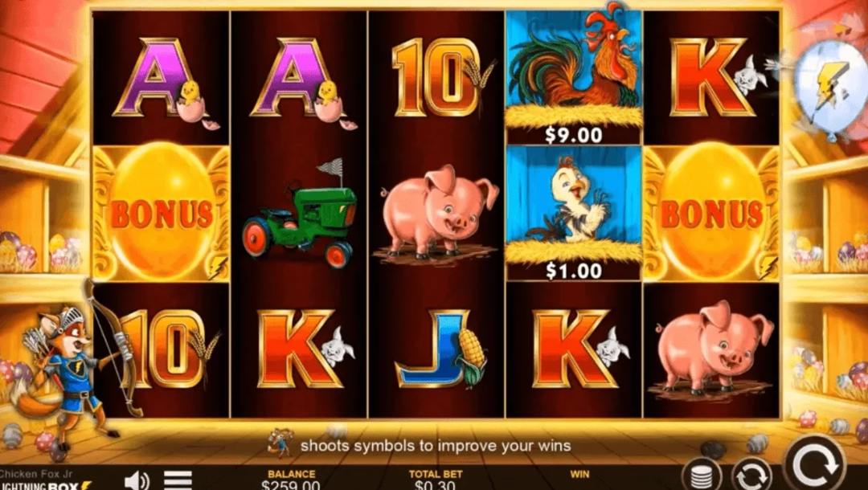Mute the game sound speaker icon
Screen dimensions: 868x490
136,480
